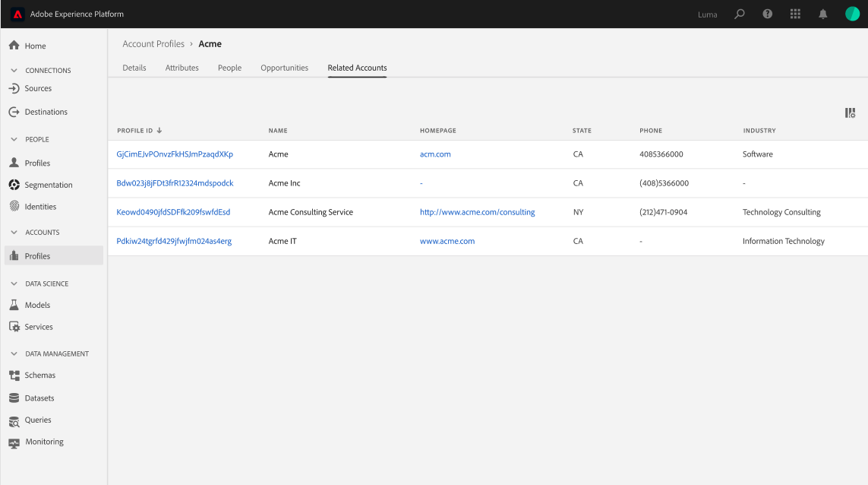Open the http://www.acme.com/consulting homepage link
This screenshot has width=868, height=485.
point(477,212)
